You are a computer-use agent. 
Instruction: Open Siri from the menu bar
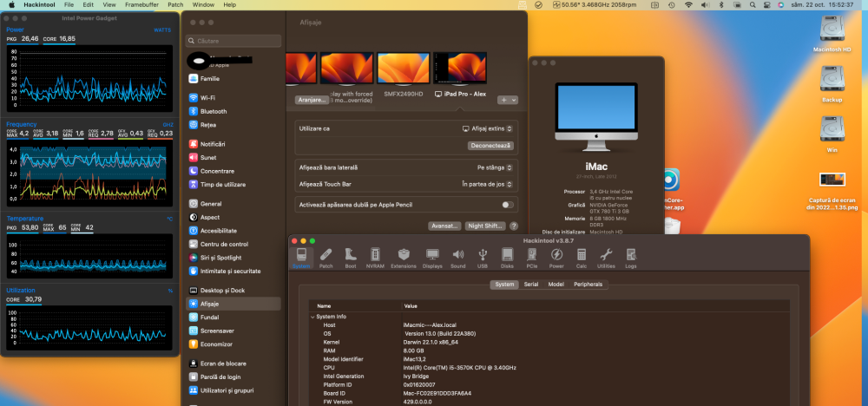pyautogui.click(x=780, y=4)
